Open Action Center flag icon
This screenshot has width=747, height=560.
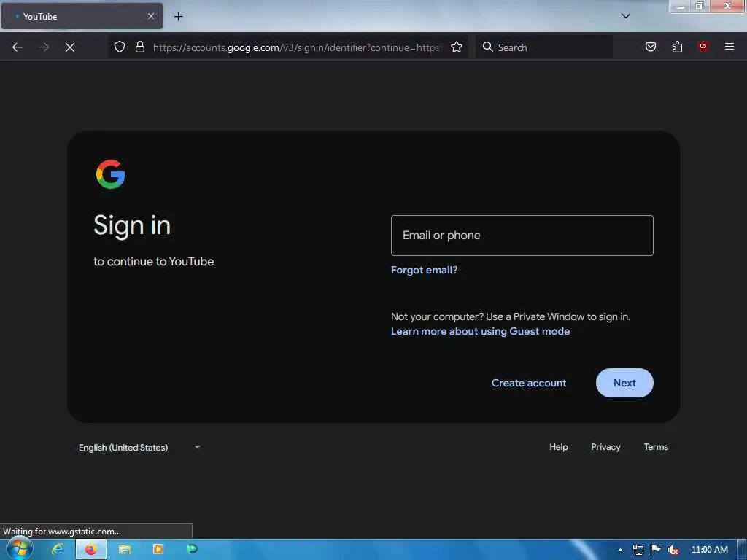click(x=656, y=550)
